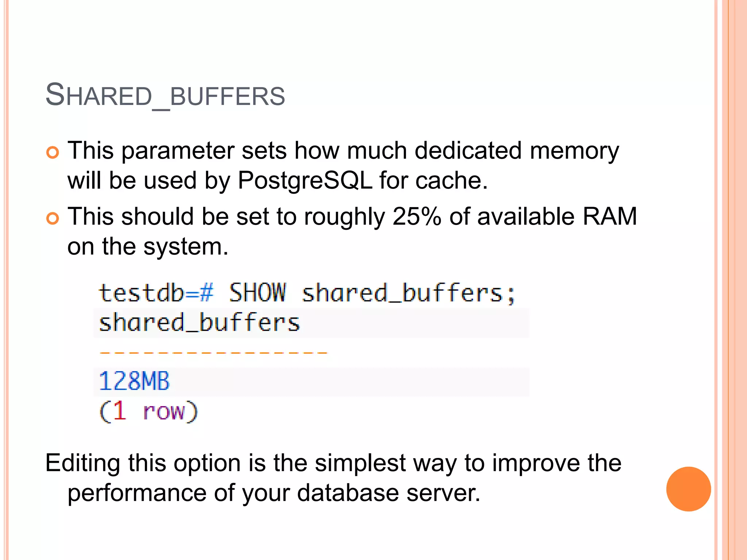Click the large orange circle decoration

pos(688,489)
